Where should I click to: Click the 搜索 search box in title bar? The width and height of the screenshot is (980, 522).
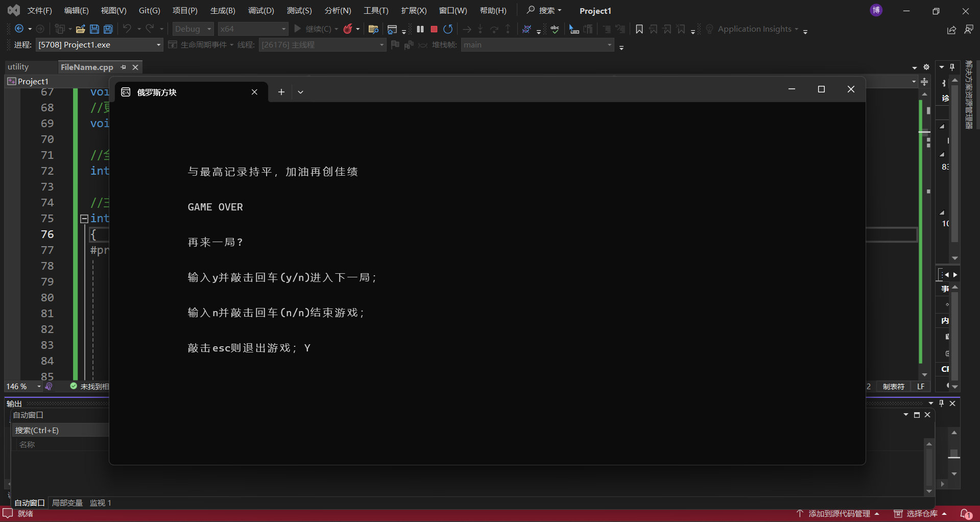[x=544, y=10]
